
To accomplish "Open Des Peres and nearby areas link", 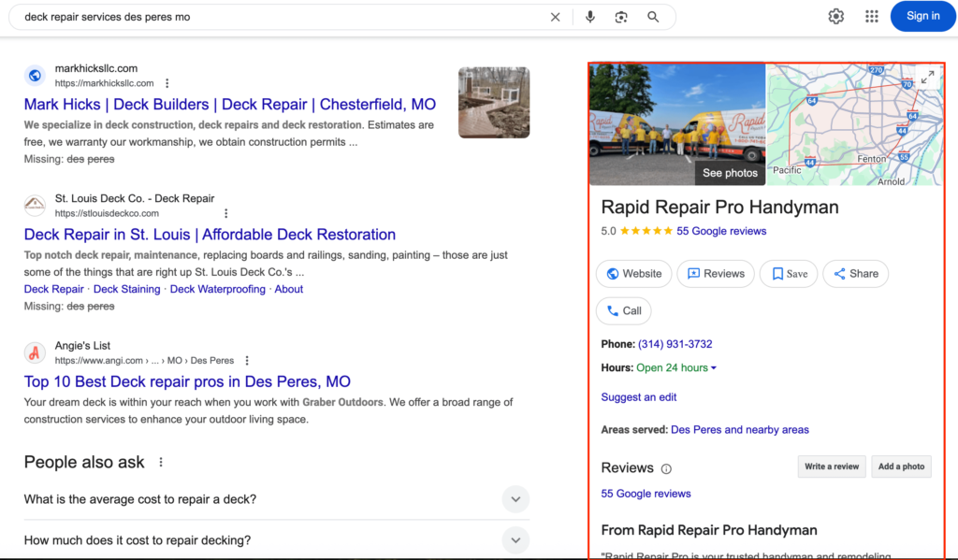I will point(739,430).
